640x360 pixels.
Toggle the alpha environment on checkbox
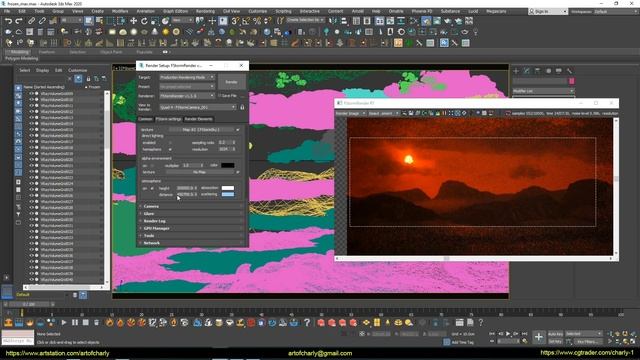pyautogui.click(x=152, y=166)
